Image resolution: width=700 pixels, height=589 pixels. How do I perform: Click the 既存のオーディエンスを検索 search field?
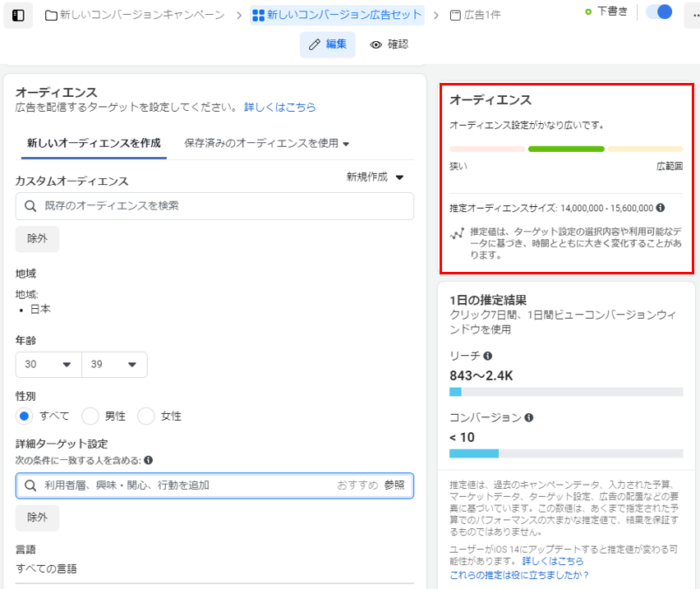[214, 206]
